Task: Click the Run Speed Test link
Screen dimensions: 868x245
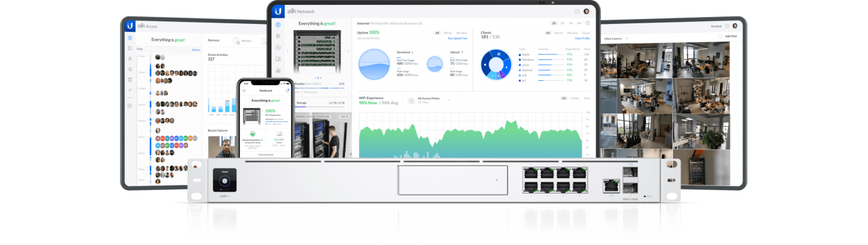Action: pos(458,38)
